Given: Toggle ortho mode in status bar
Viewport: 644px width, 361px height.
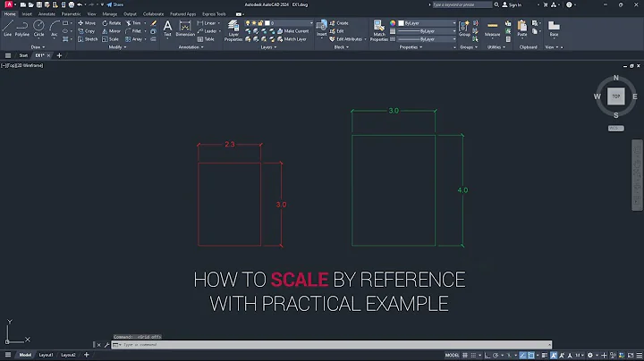Looking at the screenshot, I should (487, 356).
